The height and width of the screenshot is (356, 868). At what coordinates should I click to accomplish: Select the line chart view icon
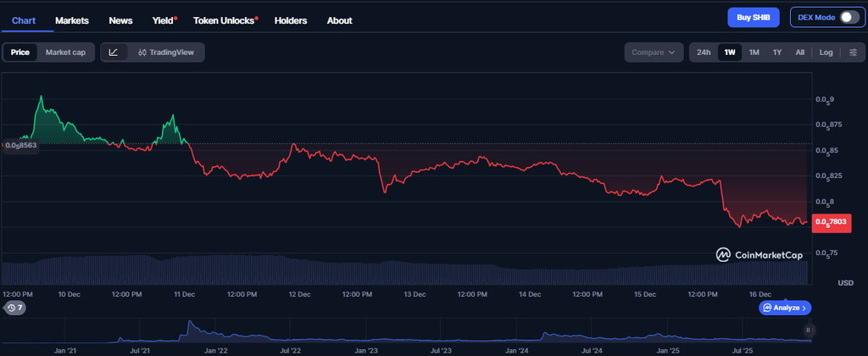[114, 53]
